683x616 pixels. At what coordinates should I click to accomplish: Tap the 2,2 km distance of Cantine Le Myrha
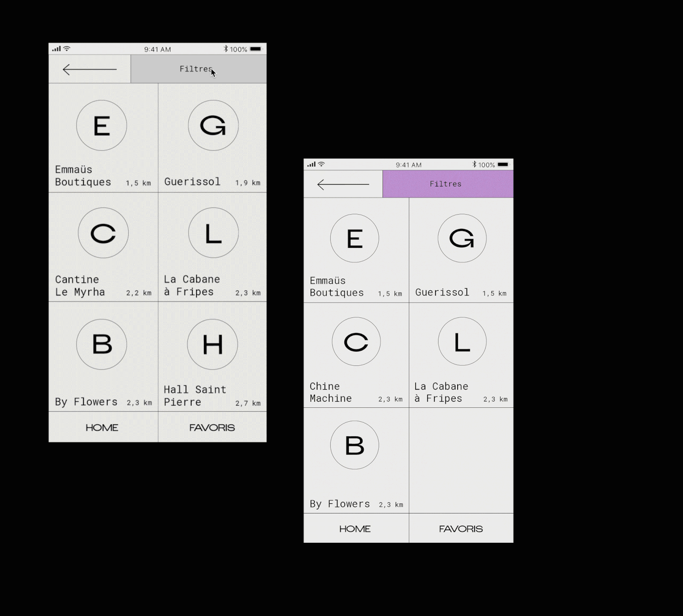[x=139, y=293]
